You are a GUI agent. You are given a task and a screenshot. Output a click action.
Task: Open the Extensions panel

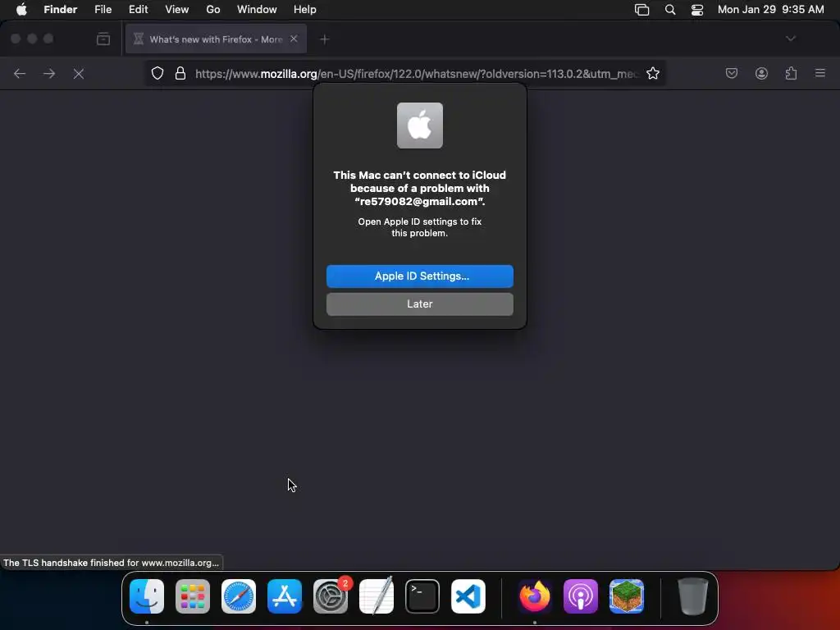tap(791, 73)
